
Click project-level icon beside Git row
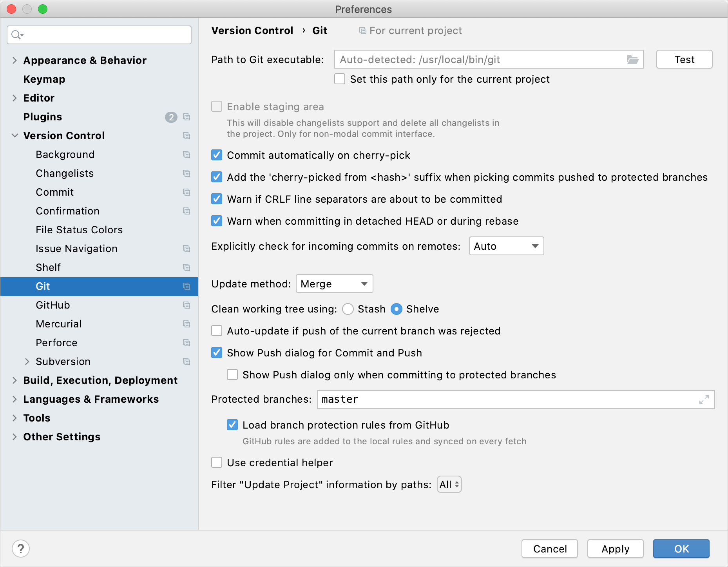pos(187,286)
